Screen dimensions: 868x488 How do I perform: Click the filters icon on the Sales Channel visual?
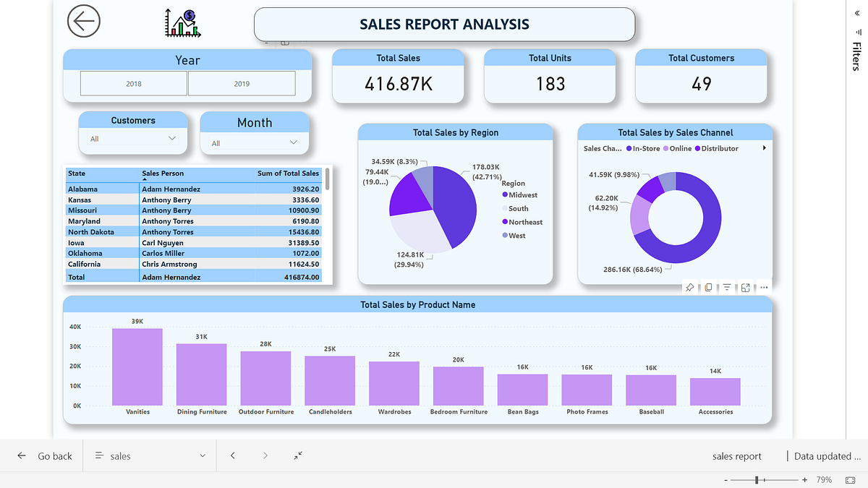pos(726,287)
